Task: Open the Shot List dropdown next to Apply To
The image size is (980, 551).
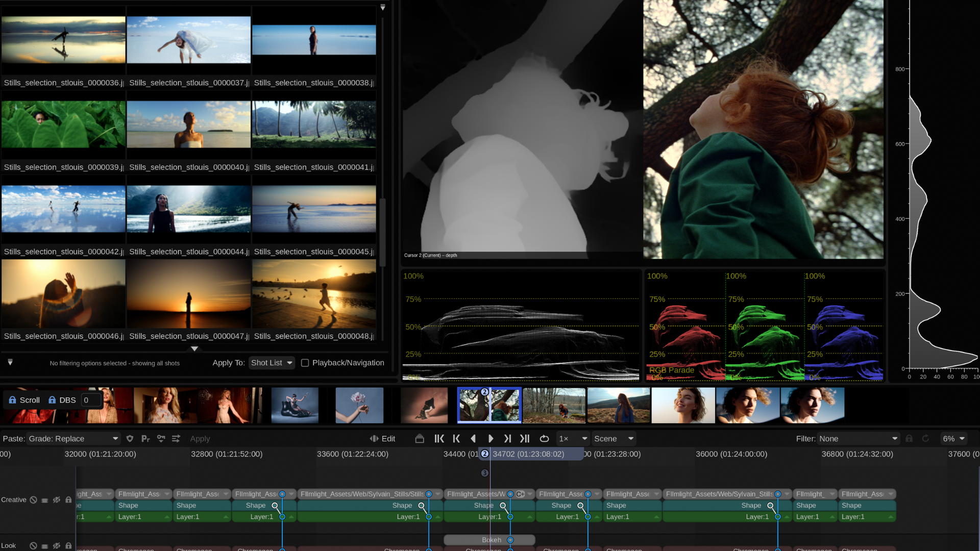Action: tap(271, 363)
